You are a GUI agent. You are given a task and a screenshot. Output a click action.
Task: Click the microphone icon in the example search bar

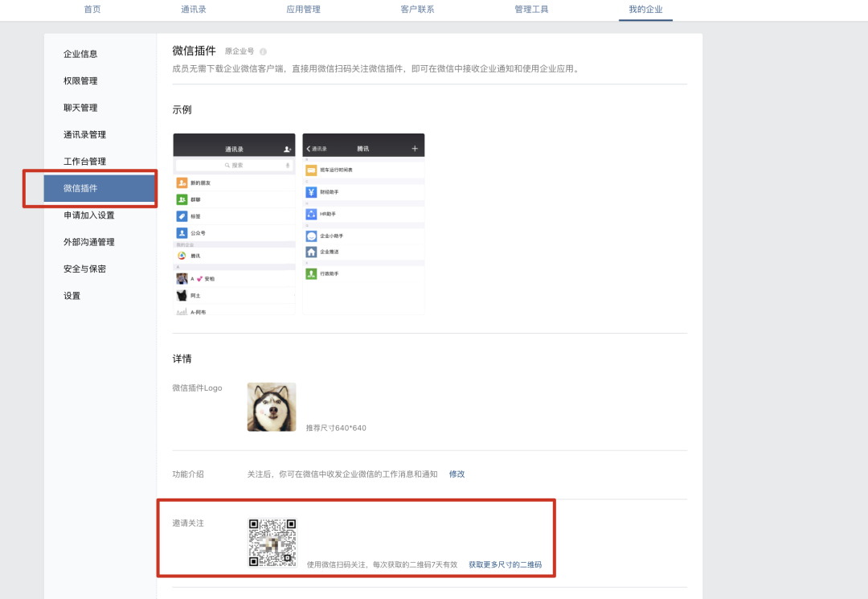[287, 165]
